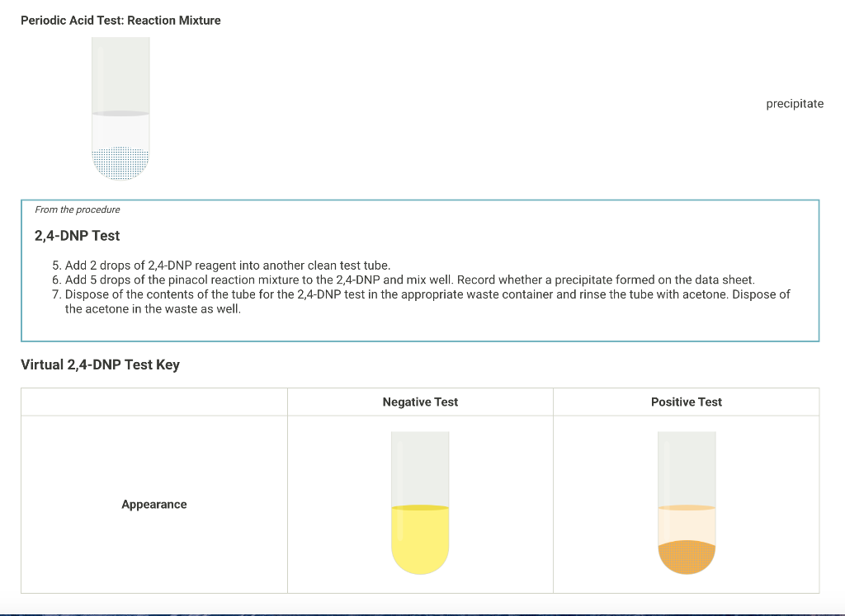The height and width of the screenshot is (616, 845).
Task: Click the 'Negative Test' column header
Action: (x=420, y=402)
